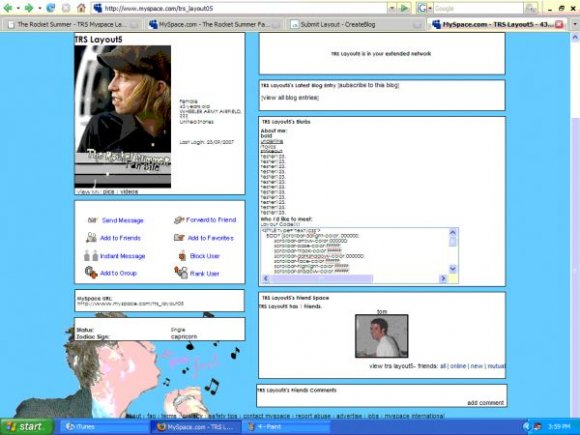
Task: Click the system tray clock
Action: pos(559,427)
